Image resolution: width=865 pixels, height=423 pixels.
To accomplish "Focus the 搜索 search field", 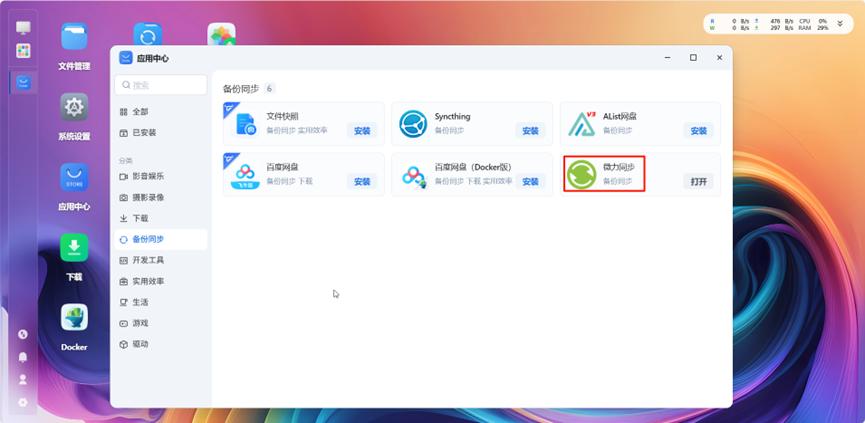I will pos(161,85).
